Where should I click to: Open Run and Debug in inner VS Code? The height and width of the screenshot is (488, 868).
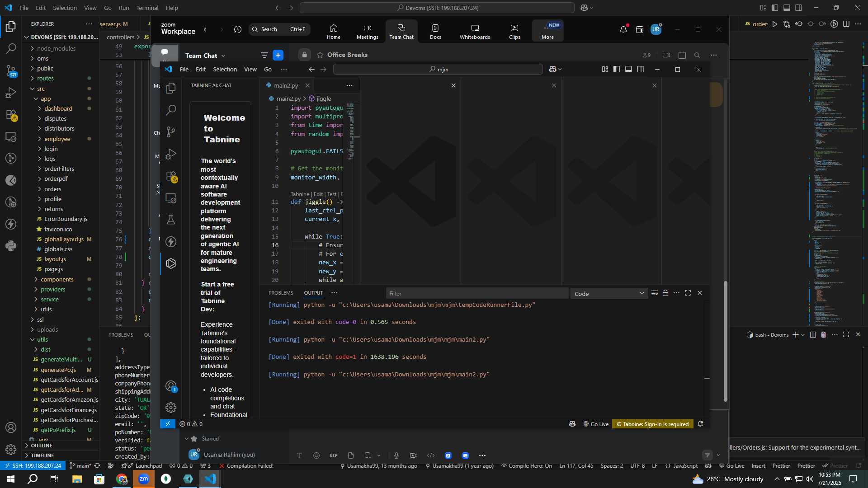coord(171,154)
